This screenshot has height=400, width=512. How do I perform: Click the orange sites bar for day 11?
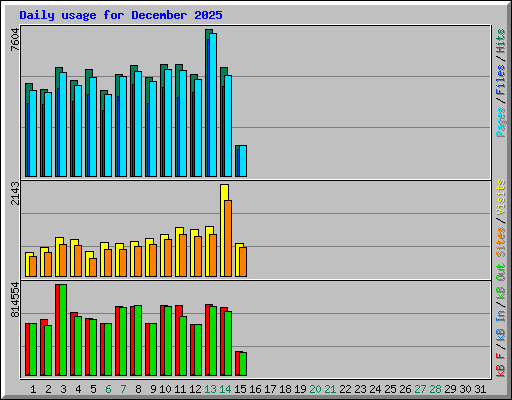183,255
